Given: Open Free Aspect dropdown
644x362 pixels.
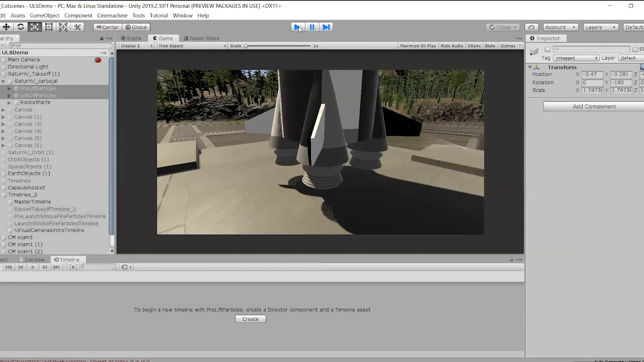Looking at the screenshot, I should point(192,46).
